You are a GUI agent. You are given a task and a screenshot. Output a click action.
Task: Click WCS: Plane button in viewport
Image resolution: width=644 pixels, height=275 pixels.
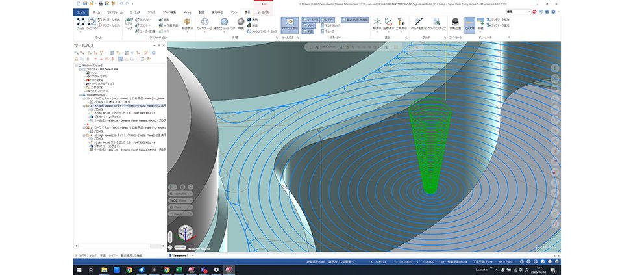(x=180, y=200)
